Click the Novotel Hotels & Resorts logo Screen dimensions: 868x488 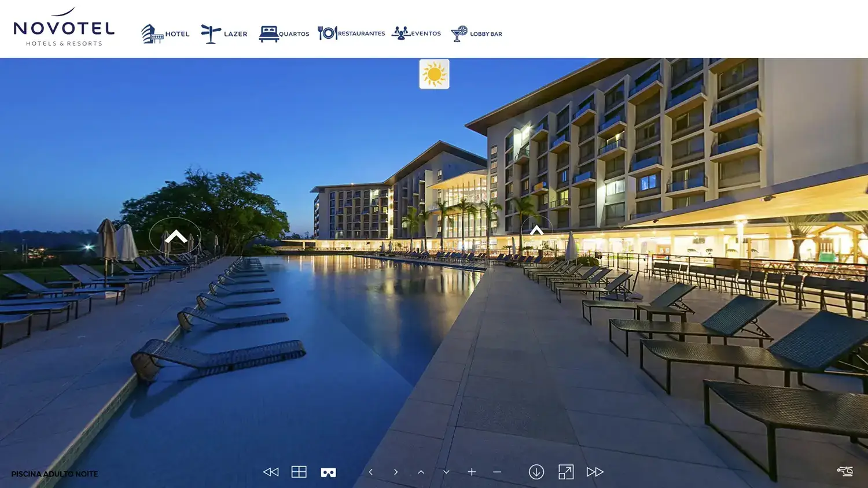[64, 28]
